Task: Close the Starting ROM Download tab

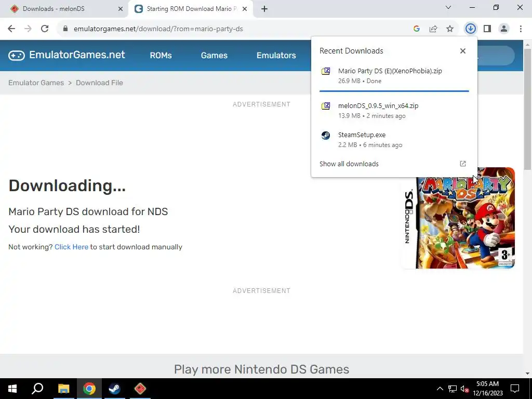Action: [x=245, y=9]
